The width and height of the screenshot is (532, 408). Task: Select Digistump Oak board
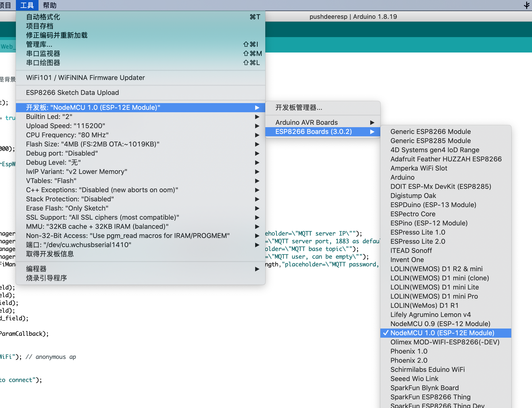pos(446,196)
